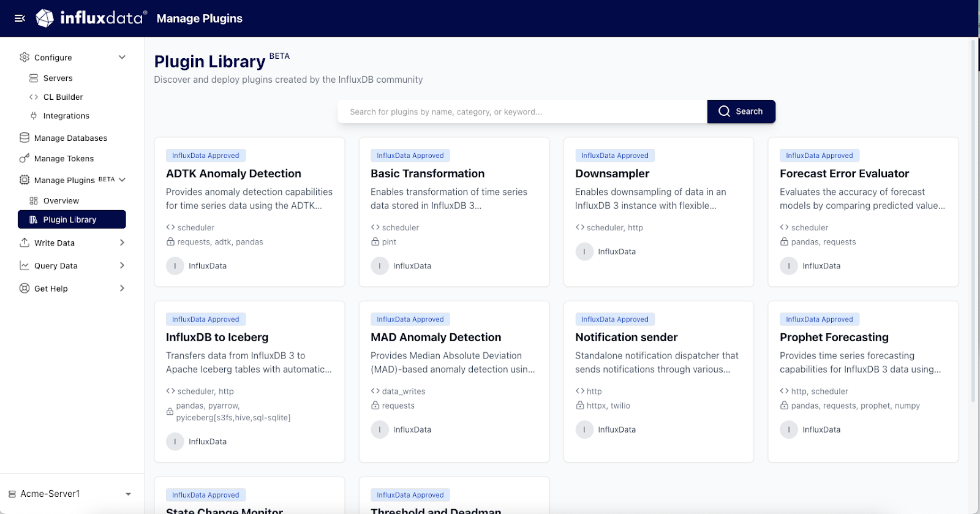Go to Manage Tokens

[64, 159]
